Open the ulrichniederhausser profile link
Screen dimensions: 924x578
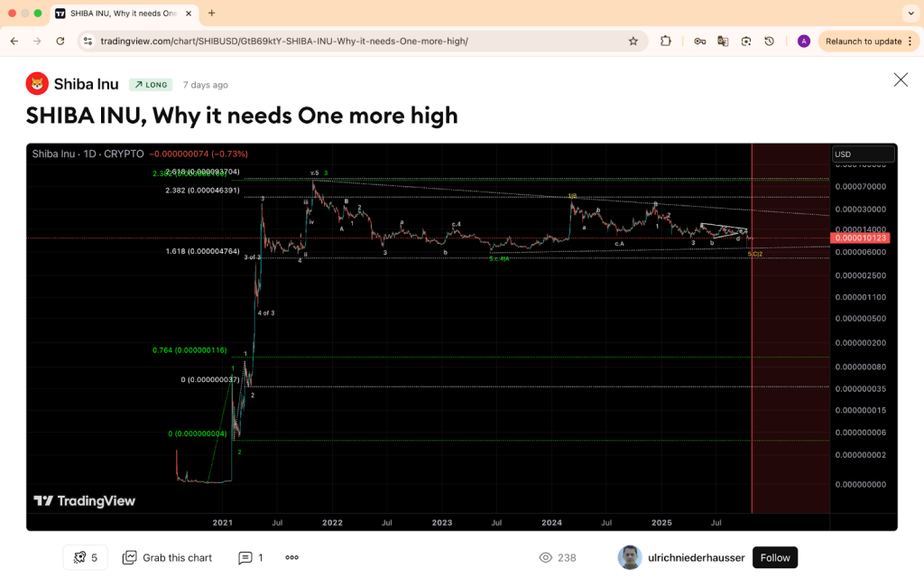697,557
